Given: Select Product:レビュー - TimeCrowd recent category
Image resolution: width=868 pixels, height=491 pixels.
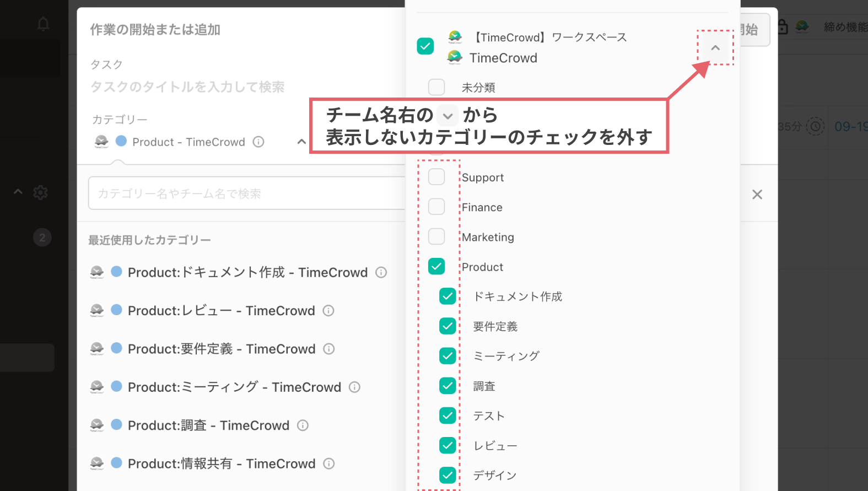Looking at the screenshot, I should (221, 310).
